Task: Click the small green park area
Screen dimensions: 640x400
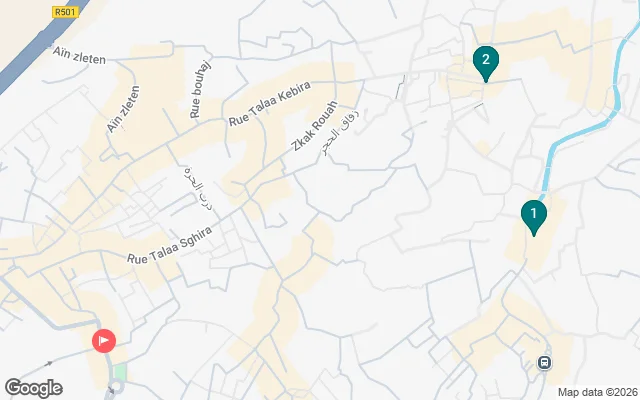Action: pyautogui.click(x=120, y=372)
